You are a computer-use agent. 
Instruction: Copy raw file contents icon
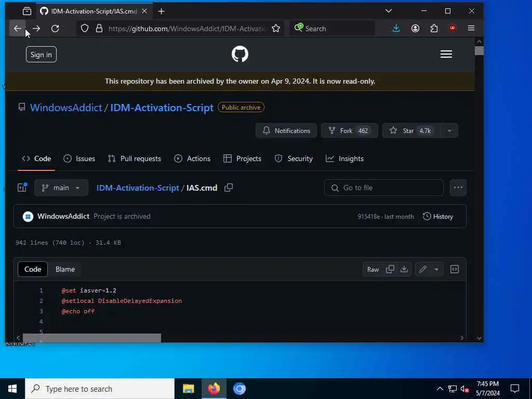click(x=390, y=270)
